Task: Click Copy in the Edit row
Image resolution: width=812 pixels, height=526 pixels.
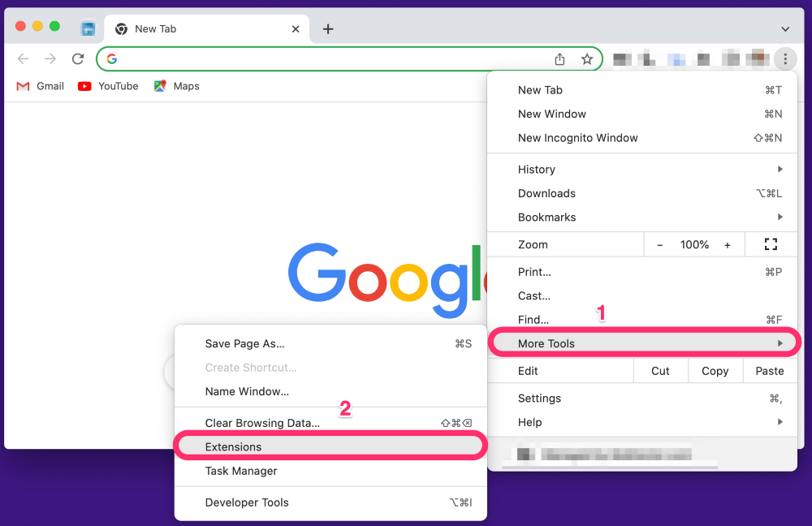Action: 715,371
